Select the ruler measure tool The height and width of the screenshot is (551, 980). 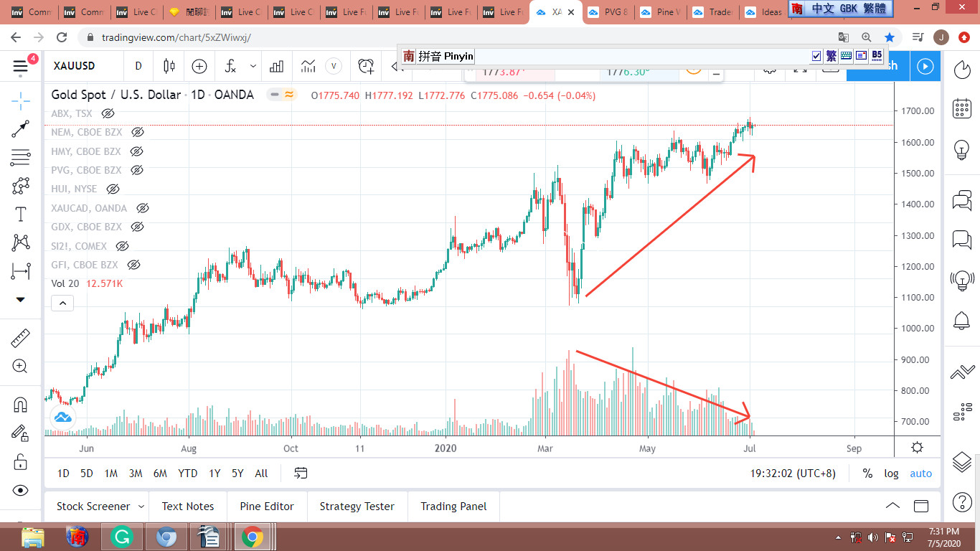[x=20, y=338]
